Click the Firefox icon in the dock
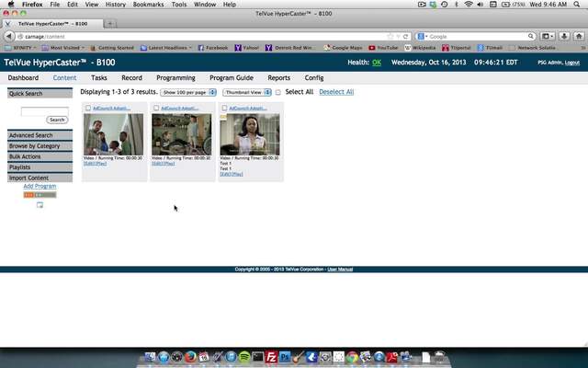 [190, 356]
